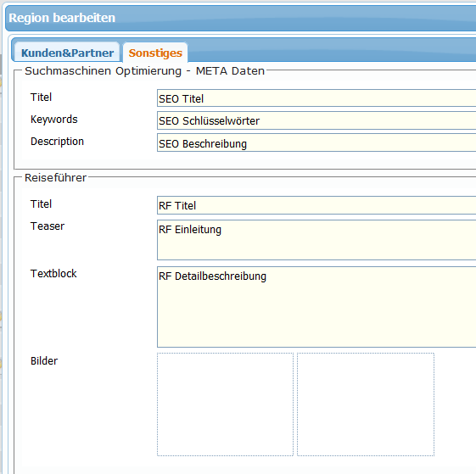
Task: Click the Suchmaschinen Optimierung - META Daten legend
Action: point(144,70)
